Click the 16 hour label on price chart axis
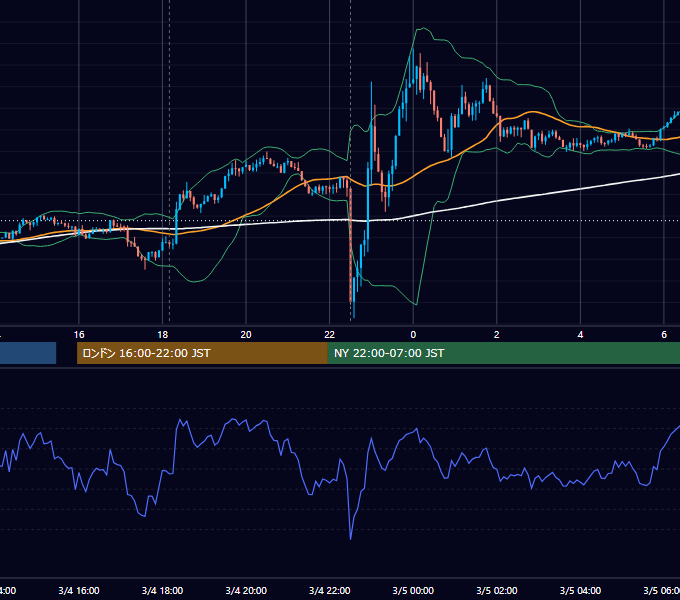The height and width of the screenshot is (600, 680). (x=79, y=335)
